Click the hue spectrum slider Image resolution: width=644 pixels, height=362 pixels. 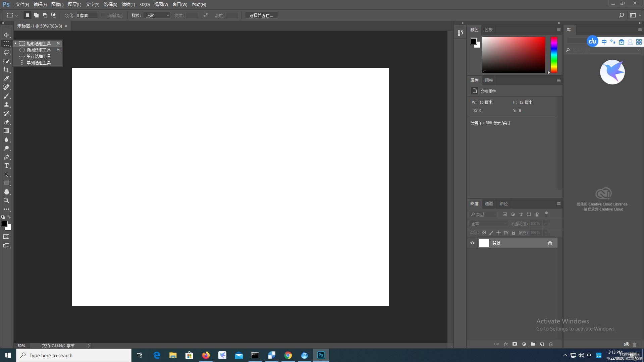[554, 55]
